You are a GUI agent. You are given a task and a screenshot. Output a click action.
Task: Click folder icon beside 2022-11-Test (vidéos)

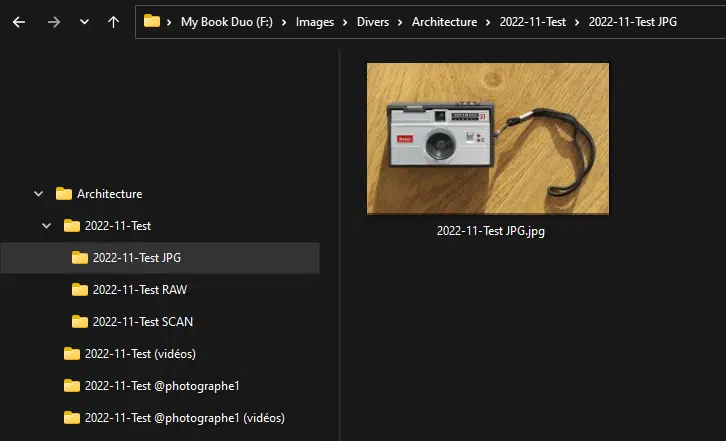(72, 353)
